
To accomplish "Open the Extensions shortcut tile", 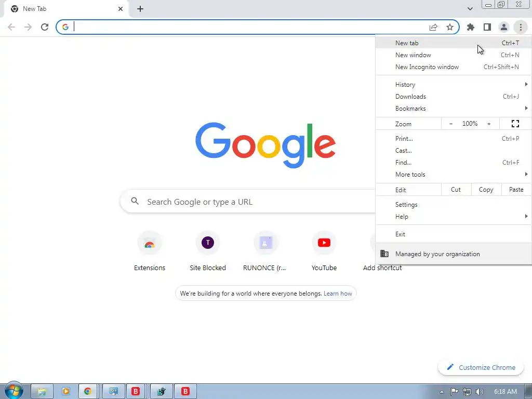I will point(150,251).
